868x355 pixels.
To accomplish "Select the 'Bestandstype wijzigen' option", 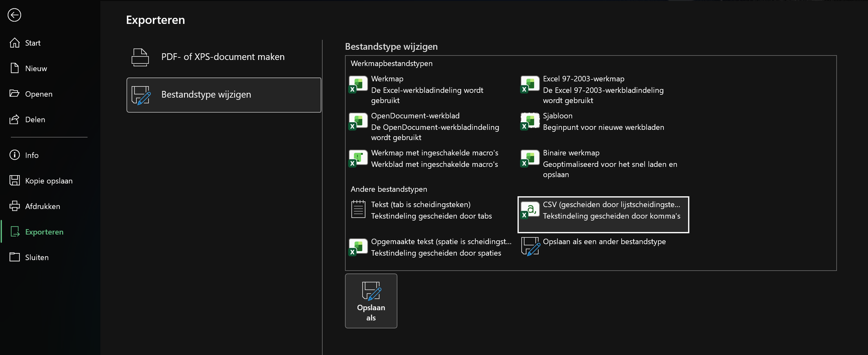I will coord(224,95).
